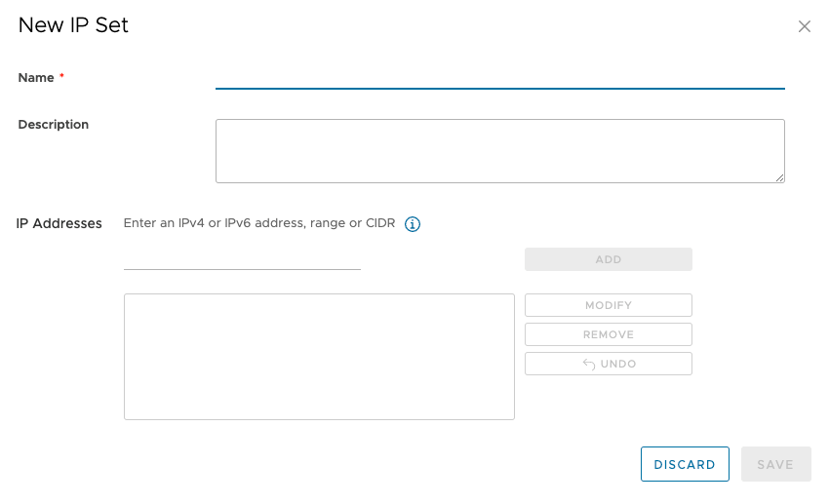Click the IPv4 or IPv6 hint text
This screenshot has height=504, width=829.
pyautogui.click(x=259, y=223)
